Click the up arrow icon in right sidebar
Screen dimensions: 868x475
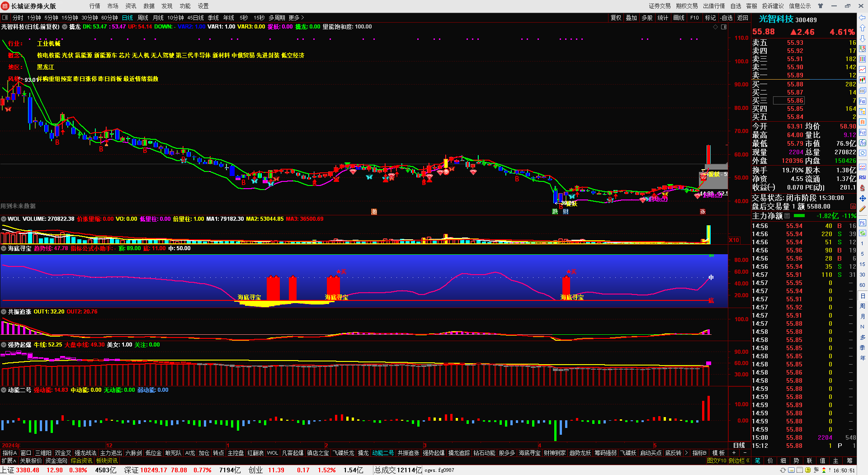click(x=863, y=28)
